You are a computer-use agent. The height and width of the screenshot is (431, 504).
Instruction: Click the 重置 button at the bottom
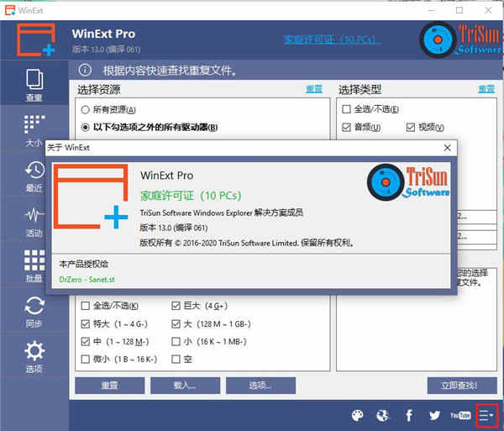point(109,386)
